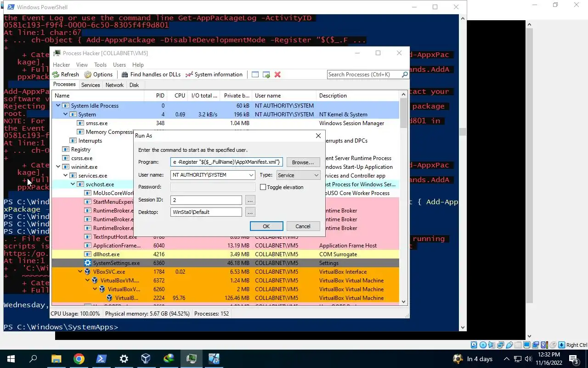Open Options from the toolbar

coord(98,75)
